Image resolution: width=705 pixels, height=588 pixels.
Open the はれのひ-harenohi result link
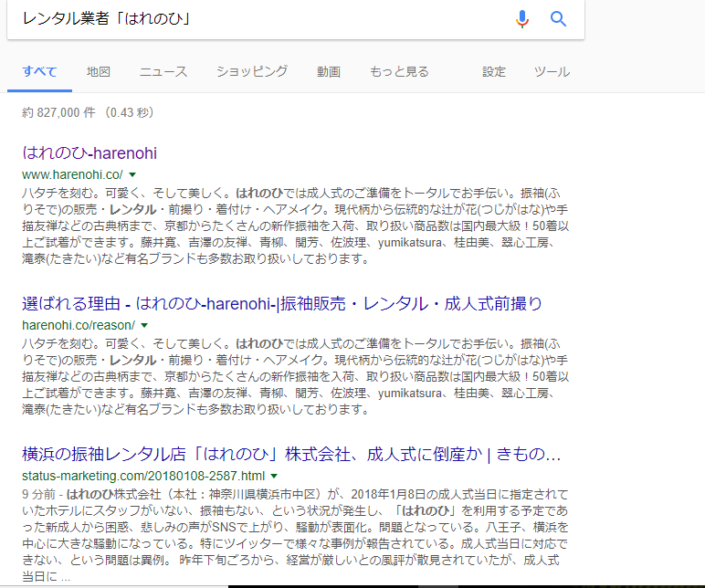pyautogui.click(x=89, y=153)
